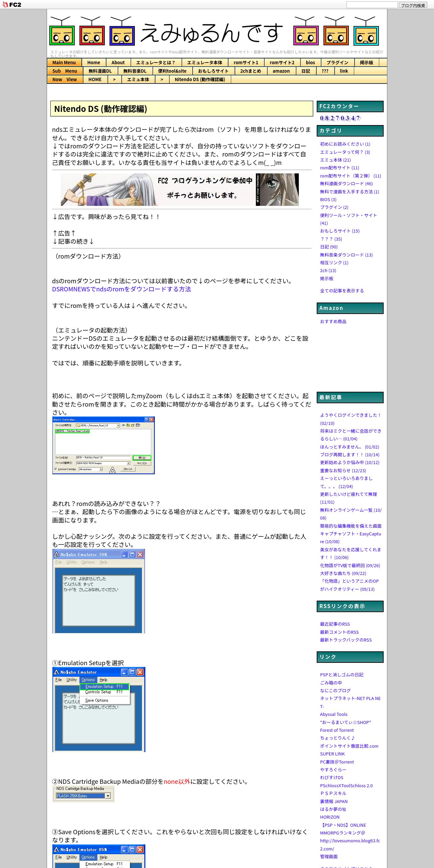Open the おすすめ商品 Amazon link
The width and height of the screenshot is (434, 868).
(333, 321)
